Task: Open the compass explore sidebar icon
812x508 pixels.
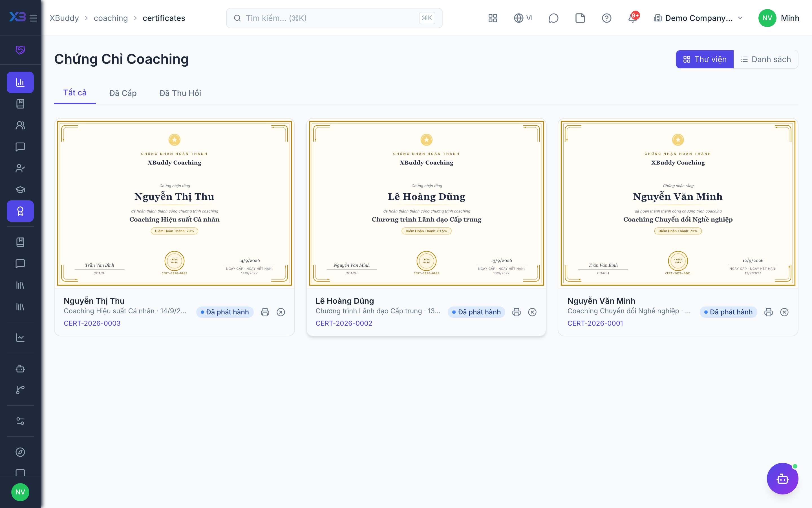Action: coord(20,452)
